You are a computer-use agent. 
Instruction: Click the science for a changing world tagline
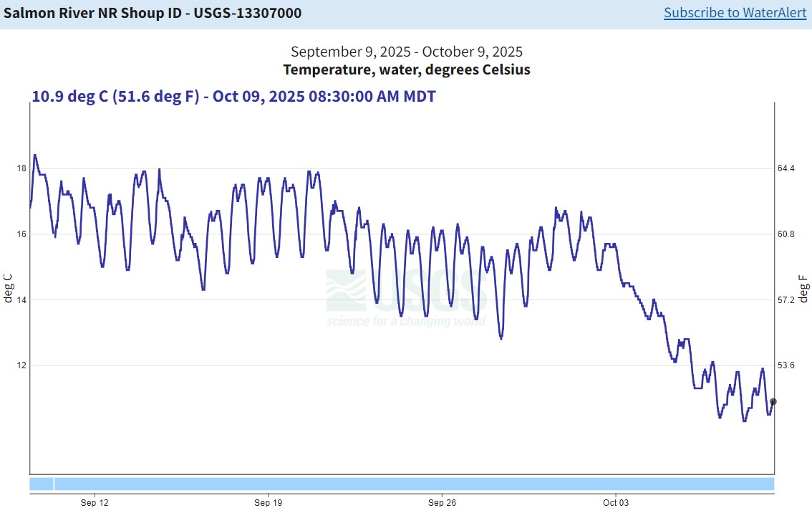click(x=406, y=322)
